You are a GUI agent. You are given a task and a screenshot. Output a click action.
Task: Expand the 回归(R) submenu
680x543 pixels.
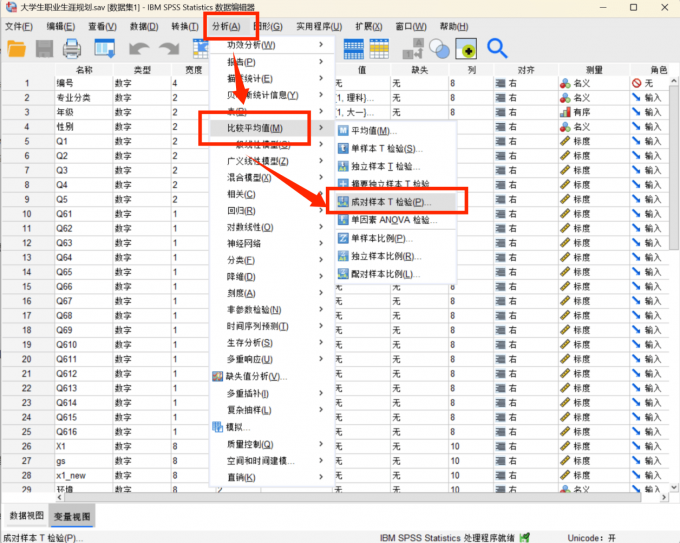272,211
